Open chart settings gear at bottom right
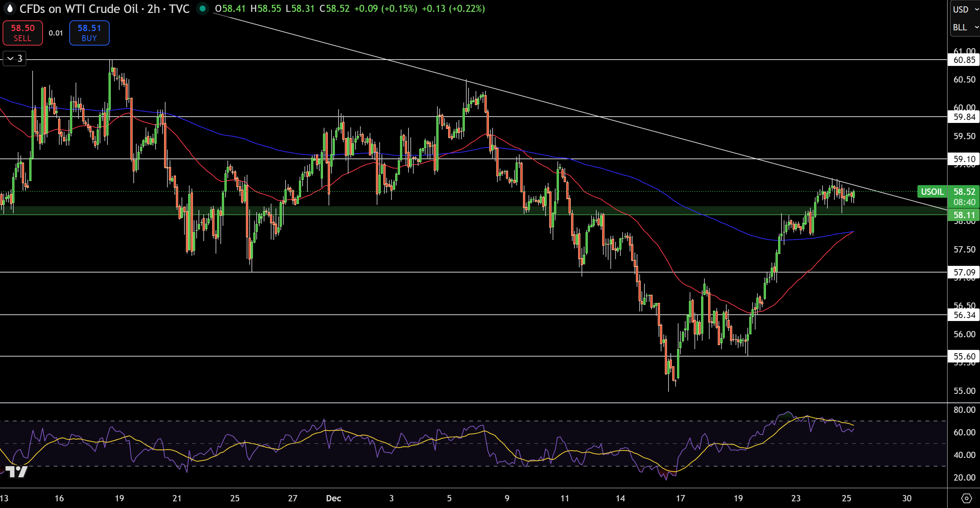The width and height of the screenshot is (980, 508). coord(966,498)
